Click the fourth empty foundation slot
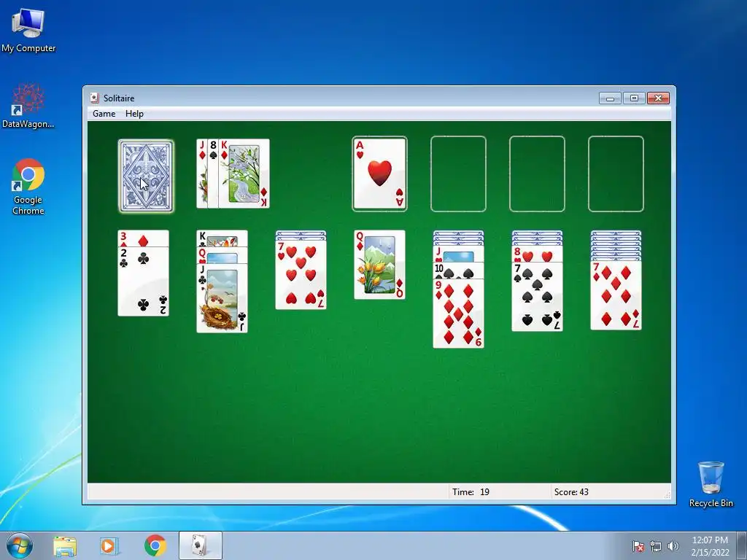 click(x=616, y=174)
